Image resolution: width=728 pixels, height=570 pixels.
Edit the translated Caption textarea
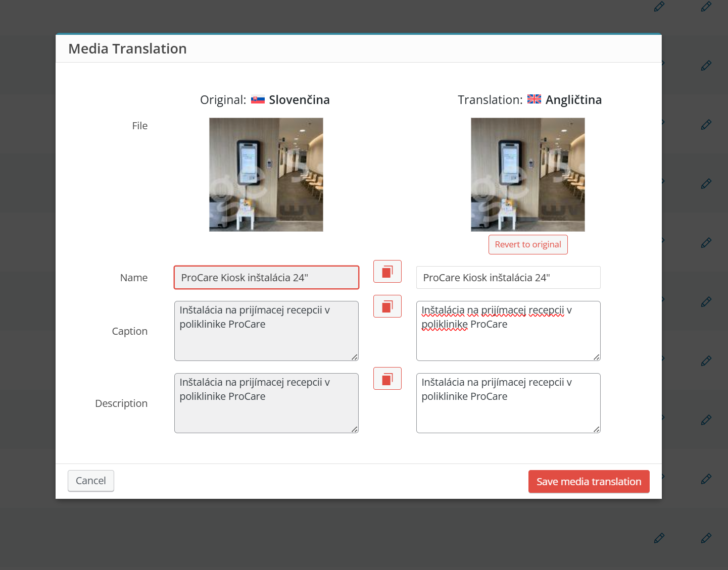(508, 331)
